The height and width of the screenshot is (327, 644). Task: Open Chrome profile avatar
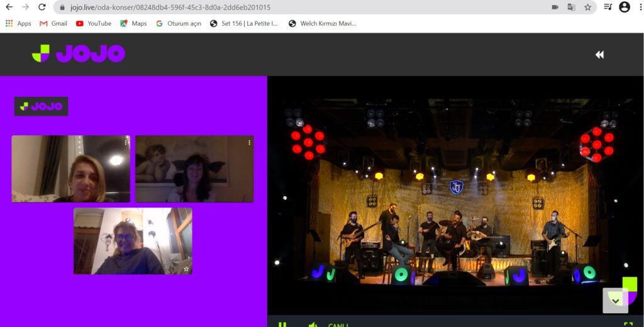point(625,8)
